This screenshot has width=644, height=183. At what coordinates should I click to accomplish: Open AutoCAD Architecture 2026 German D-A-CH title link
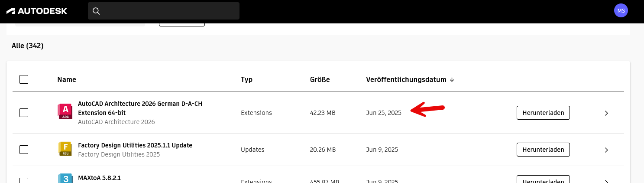[x=140, y=108]
